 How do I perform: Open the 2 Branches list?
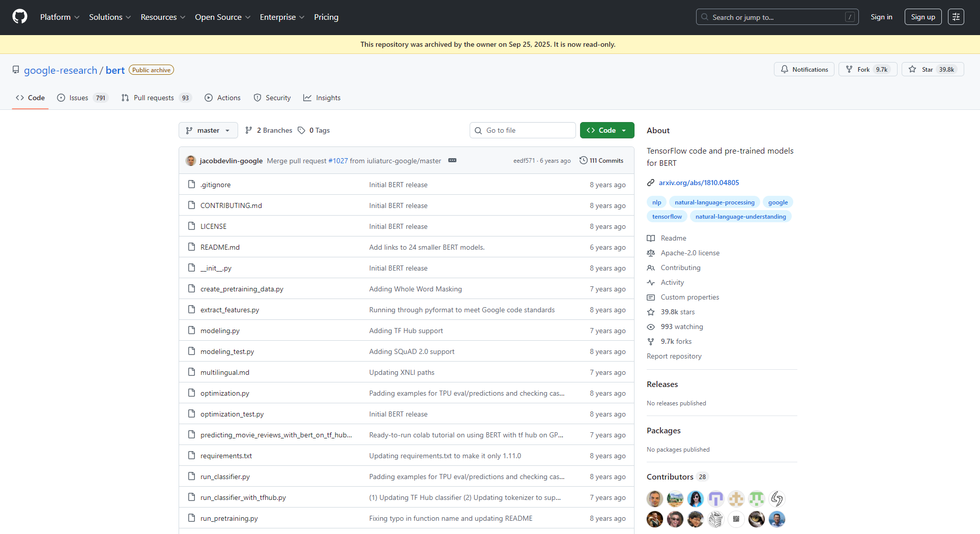269,130
